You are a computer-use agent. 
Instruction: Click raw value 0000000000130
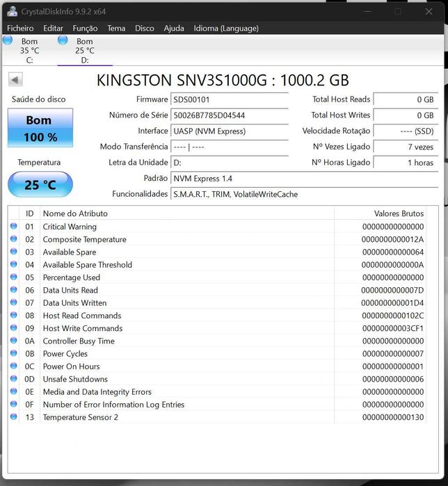coord(393,417)
